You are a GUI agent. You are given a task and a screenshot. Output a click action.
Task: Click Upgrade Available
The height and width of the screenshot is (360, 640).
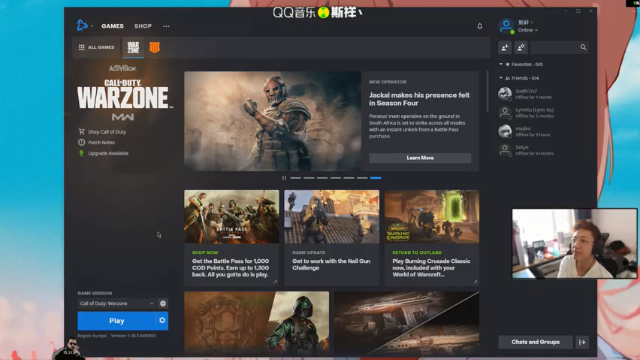(x=103, y=153)
